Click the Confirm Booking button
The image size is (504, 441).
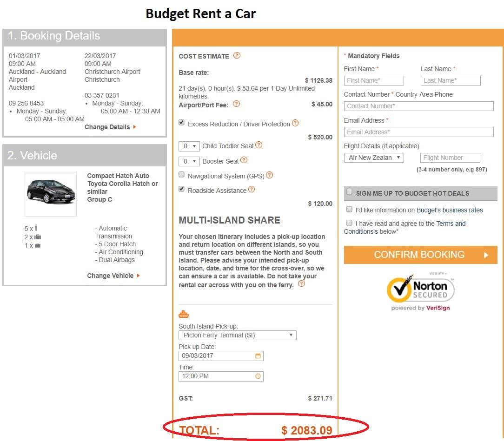point(420,255)
